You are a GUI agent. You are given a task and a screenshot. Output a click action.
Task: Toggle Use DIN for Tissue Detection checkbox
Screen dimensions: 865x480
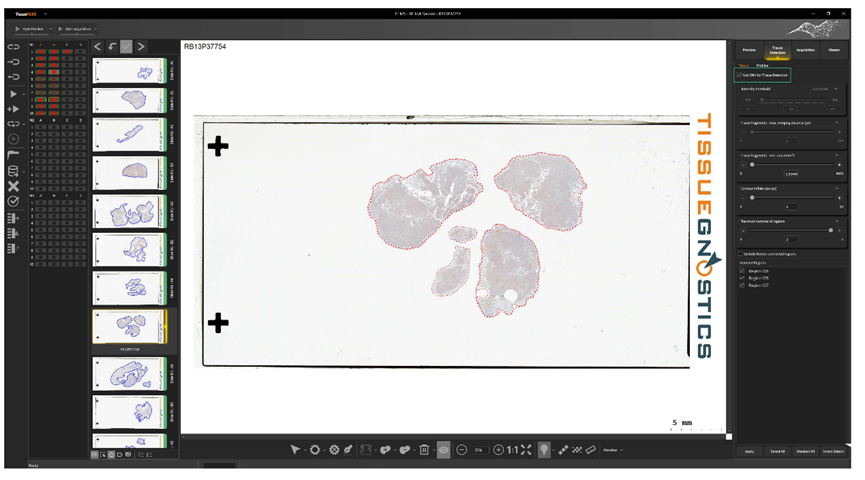point(740,75)
